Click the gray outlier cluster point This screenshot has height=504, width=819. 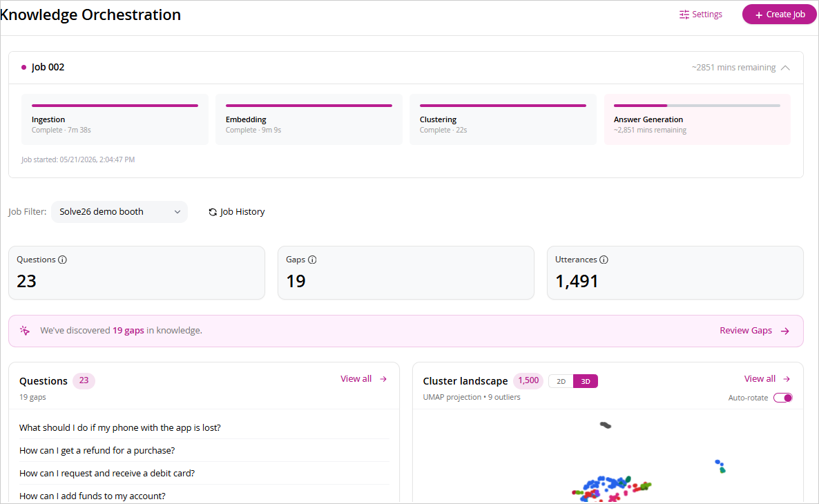pyautogui.click(x=606, y=425)
